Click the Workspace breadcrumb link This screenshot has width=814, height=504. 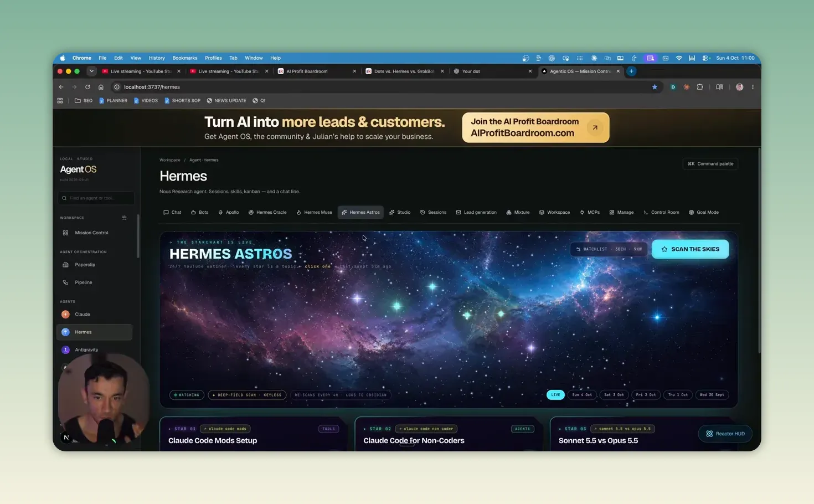pos(169,160)
